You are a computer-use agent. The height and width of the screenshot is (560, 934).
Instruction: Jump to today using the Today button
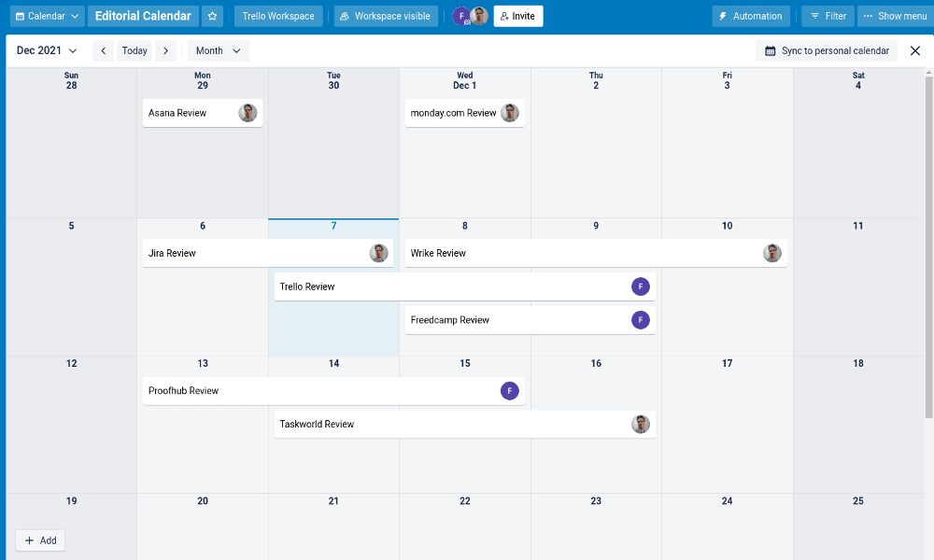click(x=134, y=50)
